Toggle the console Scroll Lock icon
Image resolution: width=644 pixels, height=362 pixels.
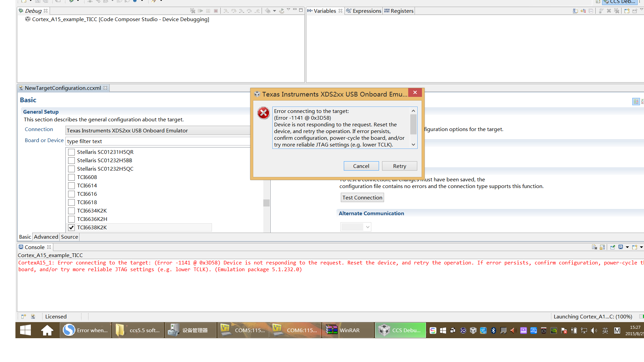(x=602, y=247)
